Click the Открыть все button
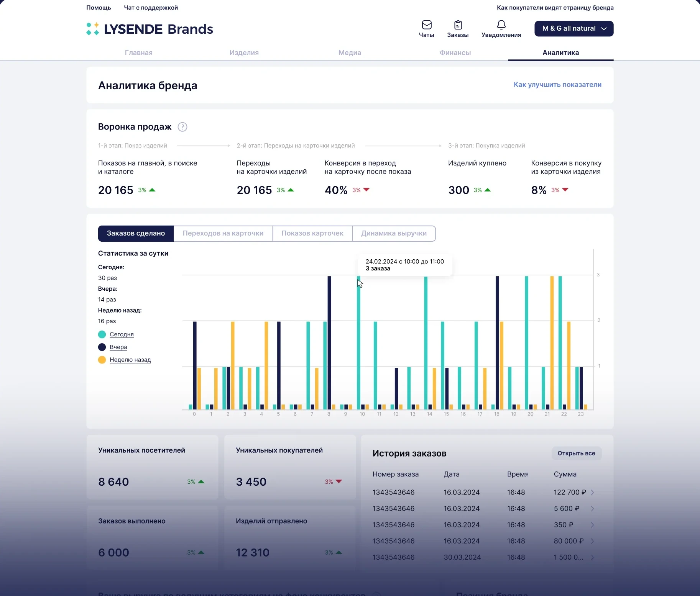This screenshot has height=596, width=700. tap(576, 453)
